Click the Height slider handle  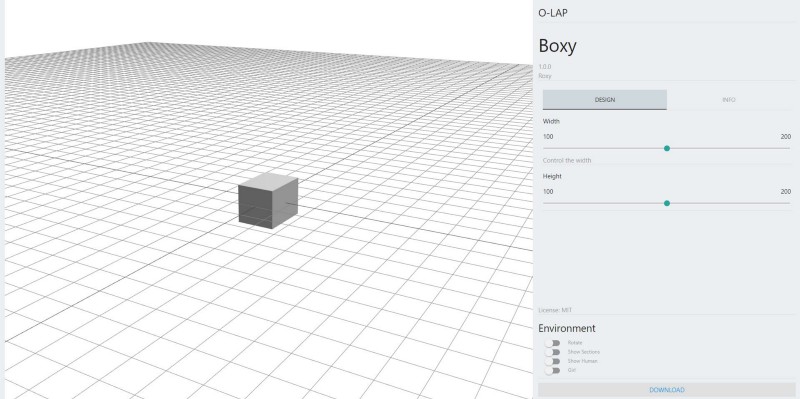(667, 203)
